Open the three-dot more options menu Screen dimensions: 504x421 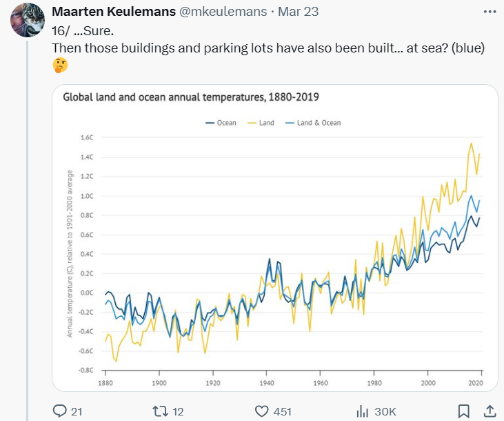pos(488,12)
